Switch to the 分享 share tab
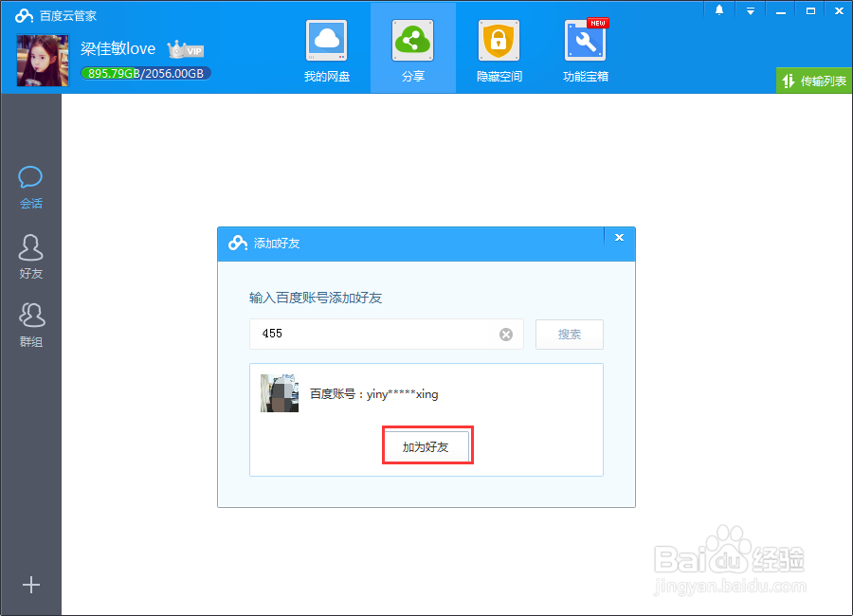Image resolution: width=853 pixels, height=616 pixels. 413,50
